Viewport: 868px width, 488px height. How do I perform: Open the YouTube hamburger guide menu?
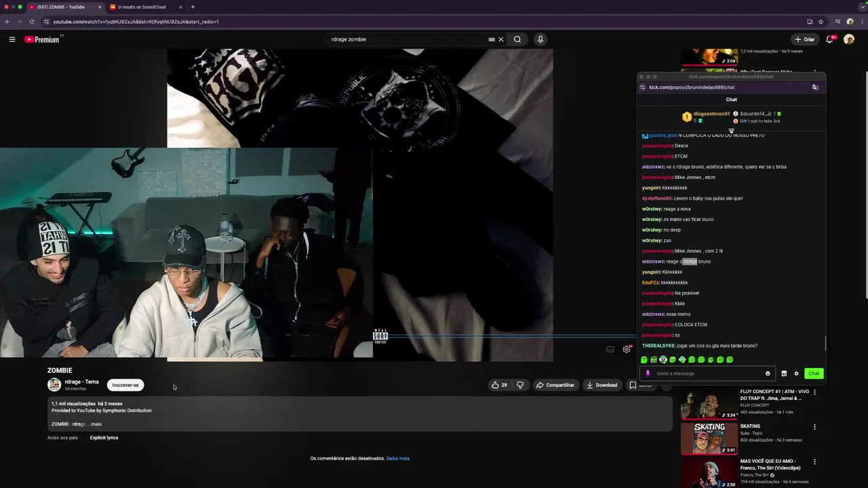click(x=12, y=39)
